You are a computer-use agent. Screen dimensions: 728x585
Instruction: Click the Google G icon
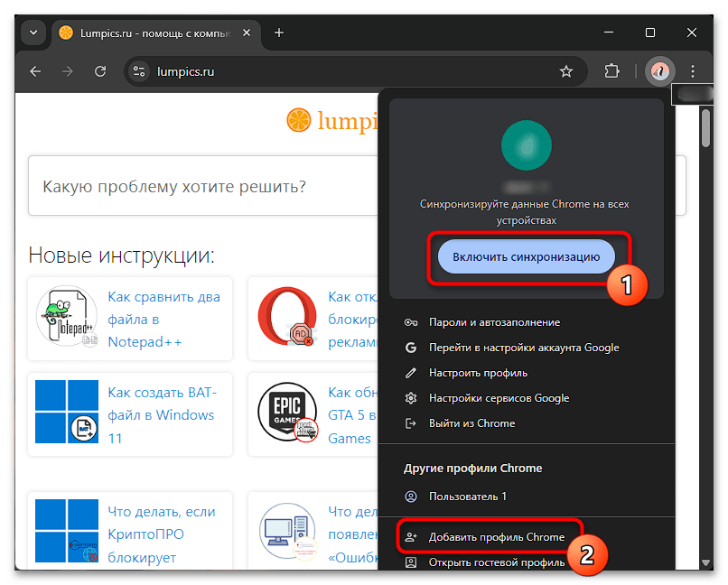click(411, 348)
